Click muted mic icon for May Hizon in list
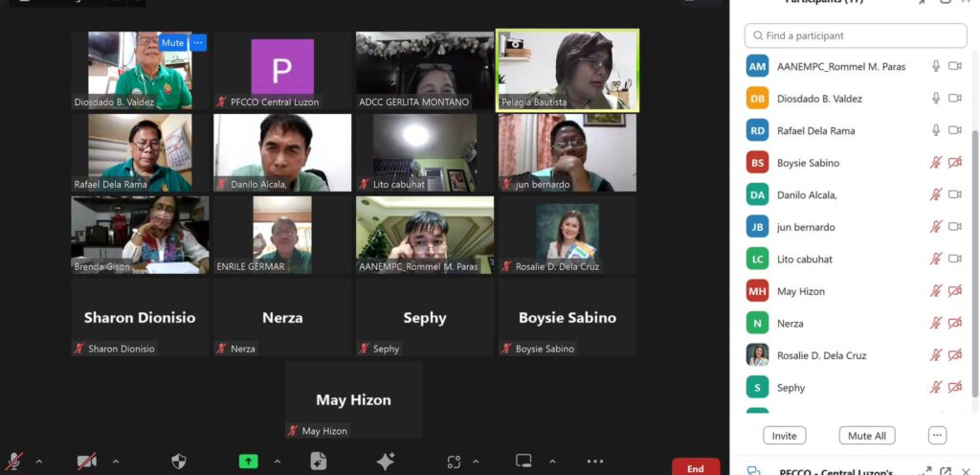Screen dimensions: 980x475 [x=936, y=290]
